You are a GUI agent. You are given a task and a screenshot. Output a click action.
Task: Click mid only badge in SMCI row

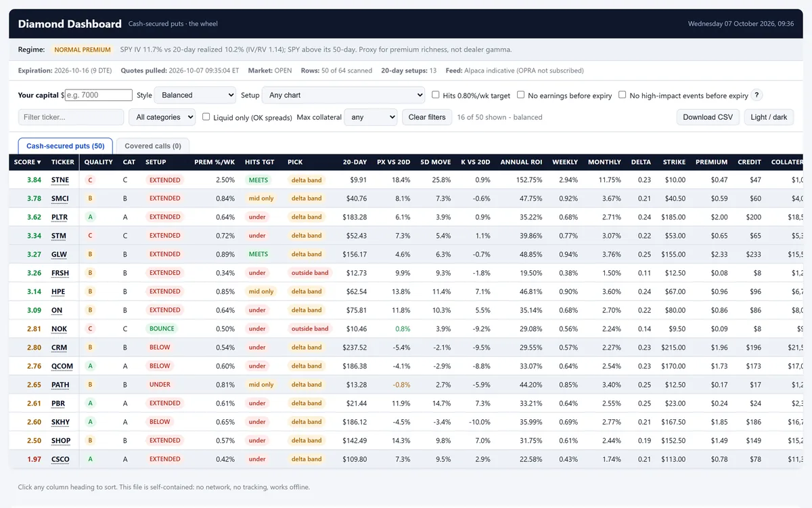261,198
